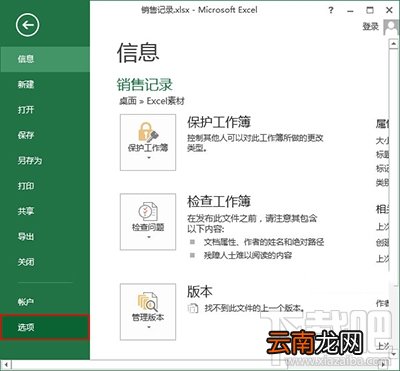This screenshot has height=371, width=400.
Task: Close the Microsoft Excel window
Action: [x=389, y=10]
